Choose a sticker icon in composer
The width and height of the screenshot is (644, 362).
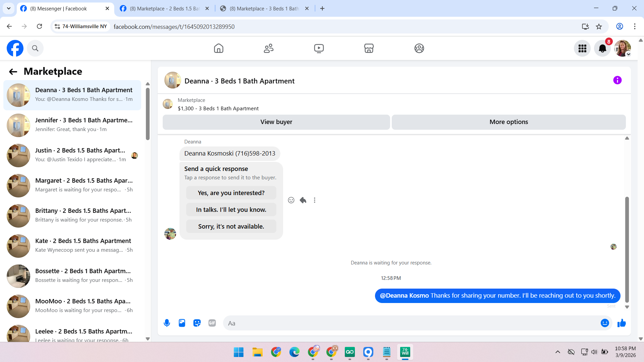197,323
